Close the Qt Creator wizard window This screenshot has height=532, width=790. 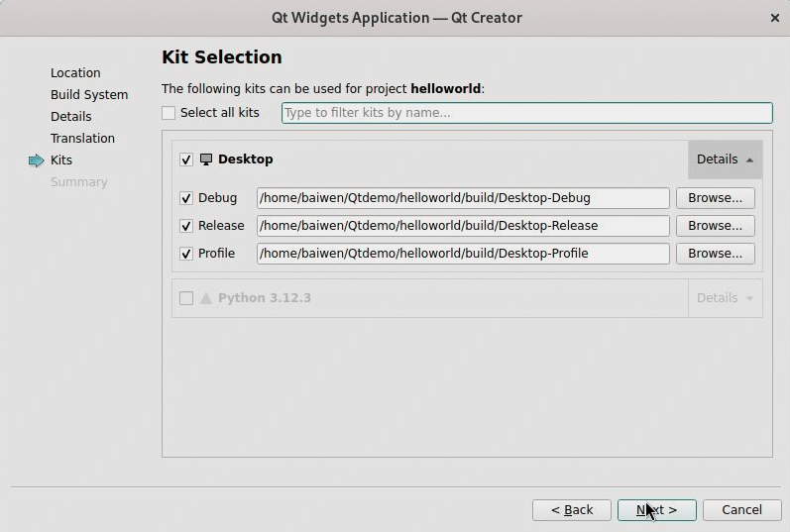pyautogui.click(x=774, y=18)
